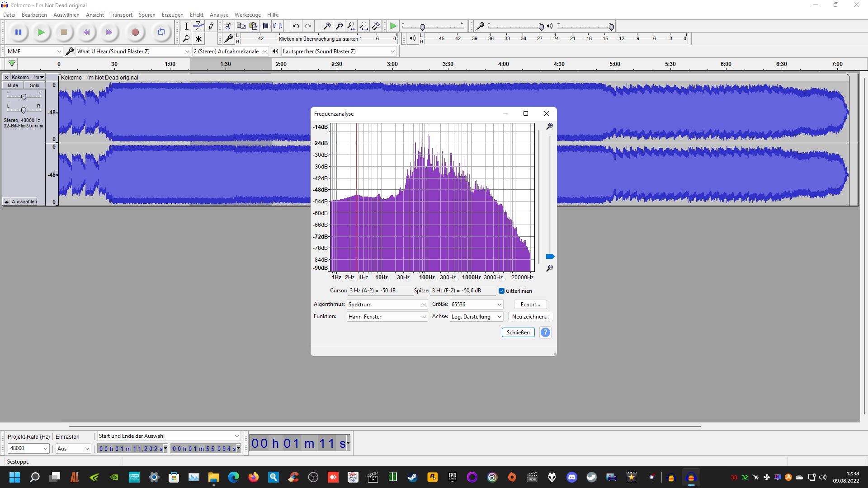
Task: Select the Draw pencil tool
Action: click(x=211, y=26)
